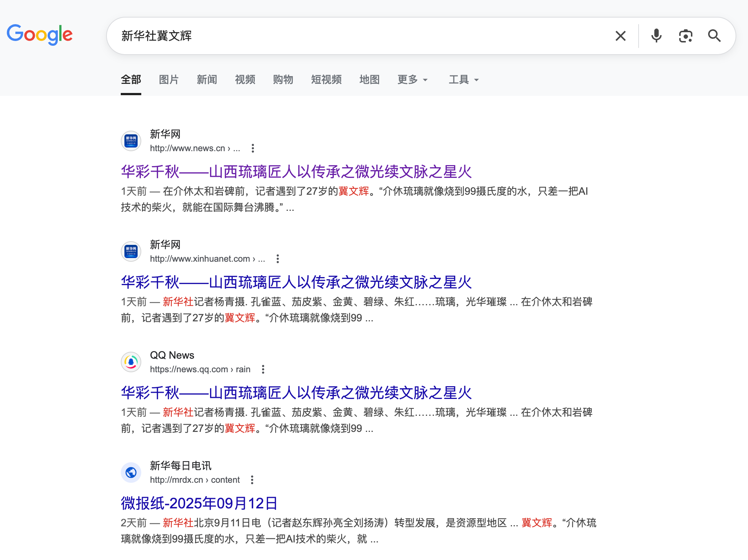Click the 新华每日电讯 globe favicon
This screenshot has height=560, width=748.
[x=131, y=473]
